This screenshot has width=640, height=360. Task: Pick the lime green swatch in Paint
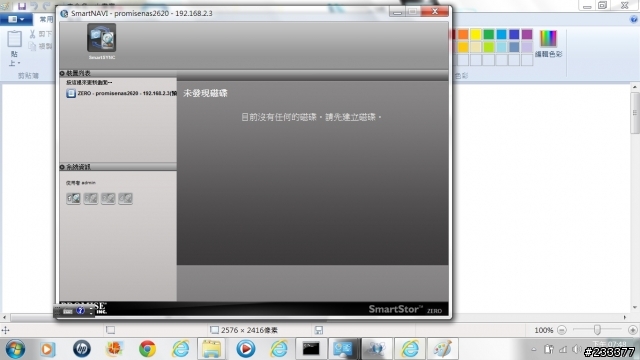tap(489, 47)
